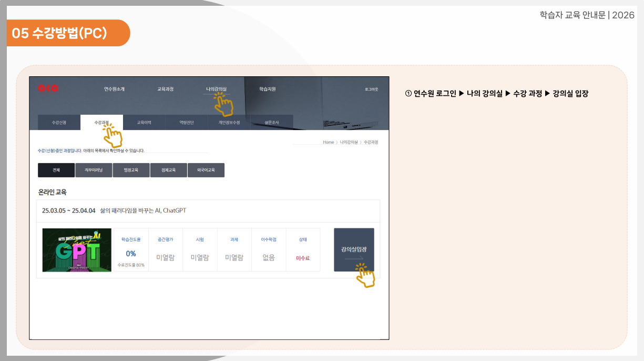Filter courses by 외국어교육
644x361 pixels.
[206, 171]
